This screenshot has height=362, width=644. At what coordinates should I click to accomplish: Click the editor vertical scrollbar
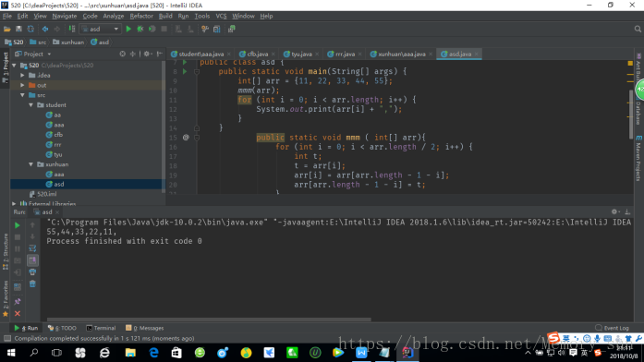coord(631,115)
